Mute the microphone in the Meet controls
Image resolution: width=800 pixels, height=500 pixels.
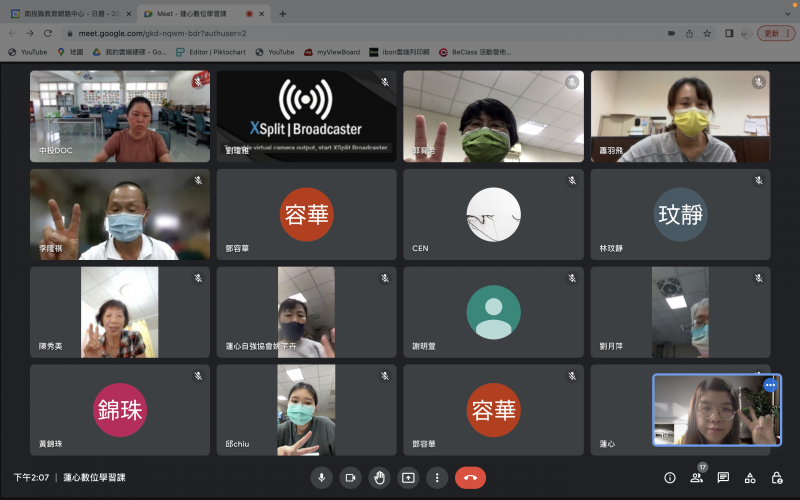321,478
